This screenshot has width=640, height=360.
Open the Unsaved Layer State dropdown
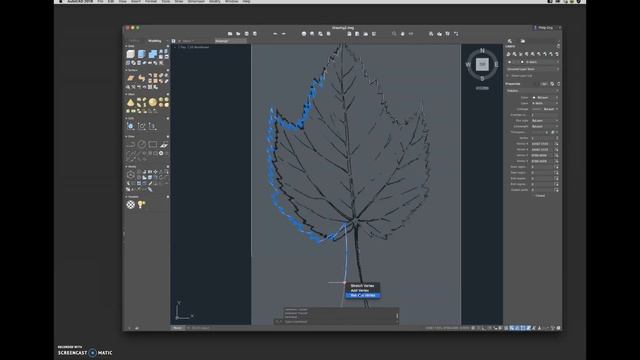coord(533,69)
